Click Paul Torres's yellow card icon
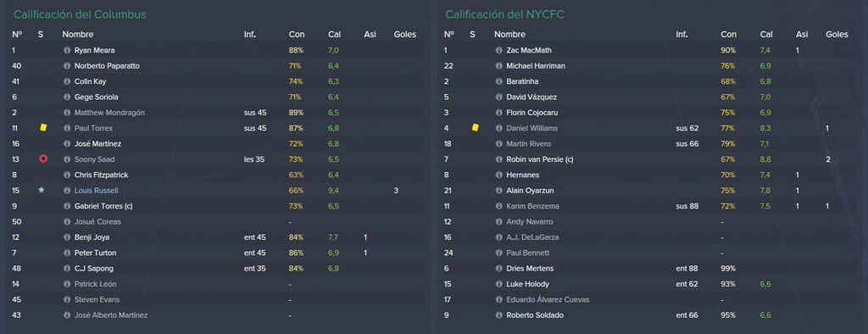The height and width of the screenshot is (334, 868). pos(43,128)
